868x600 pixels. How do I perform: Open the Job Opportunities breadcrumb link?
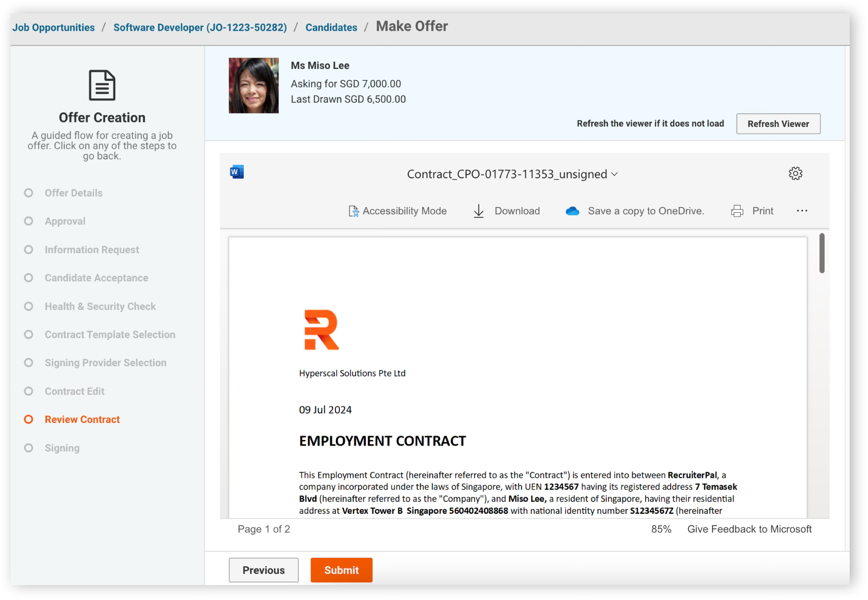pos(53,27)
